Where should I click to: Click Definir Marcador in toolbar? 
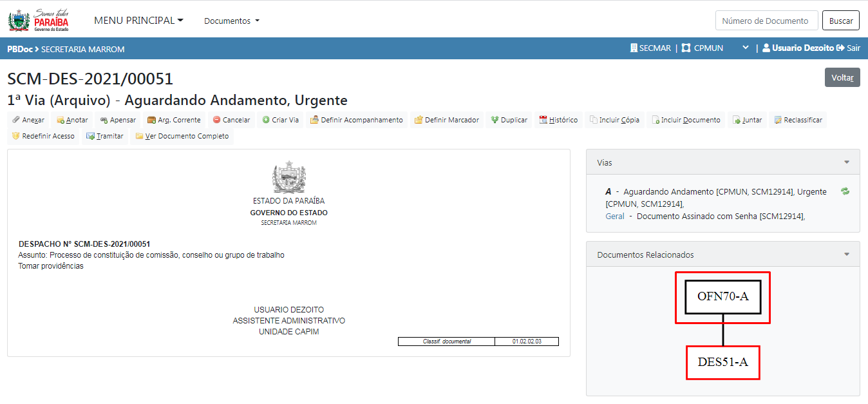446,120
